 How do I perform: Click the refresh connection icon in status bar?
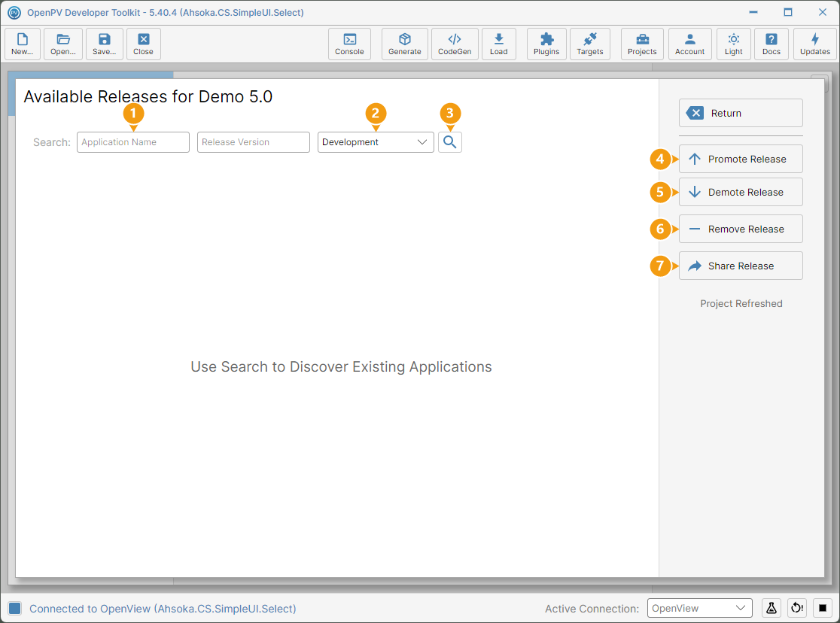[797, 608]
